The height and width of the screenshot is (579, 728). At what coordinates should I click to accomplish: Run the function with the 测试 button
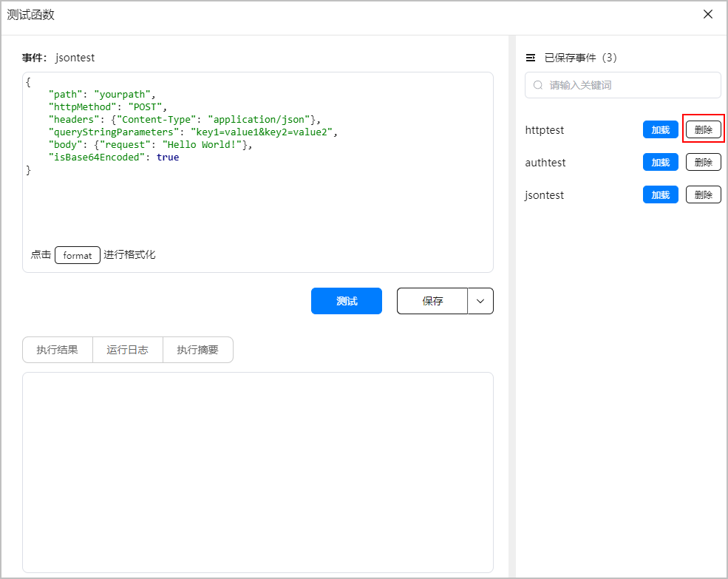[x=347, y=301]
